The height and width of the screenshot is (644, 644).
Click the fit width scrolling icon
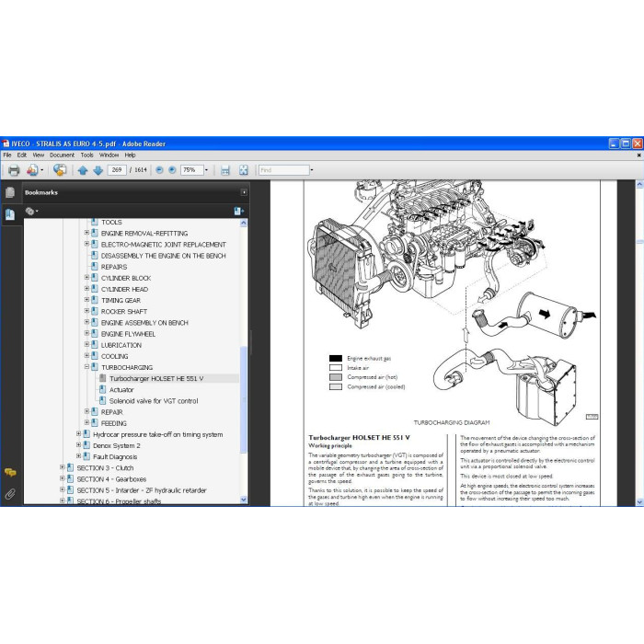tap(225, 170)
